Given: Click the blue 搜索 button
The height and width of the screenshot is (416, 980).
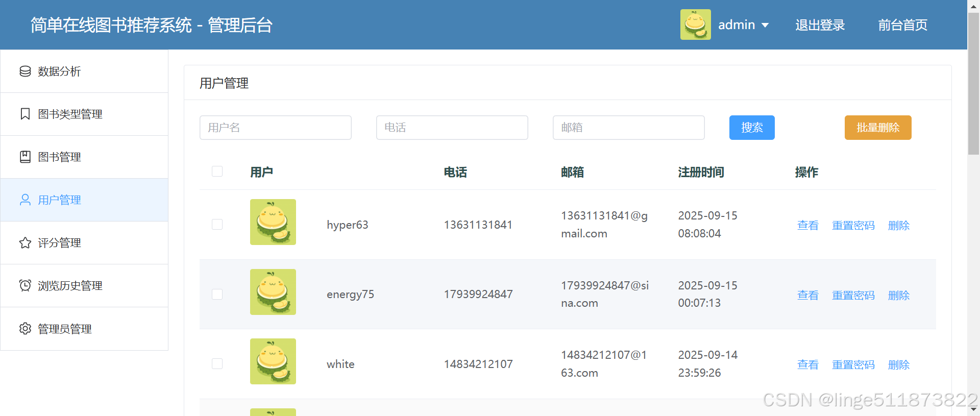Looking at the screenshot, I should (x=752, y=128).
